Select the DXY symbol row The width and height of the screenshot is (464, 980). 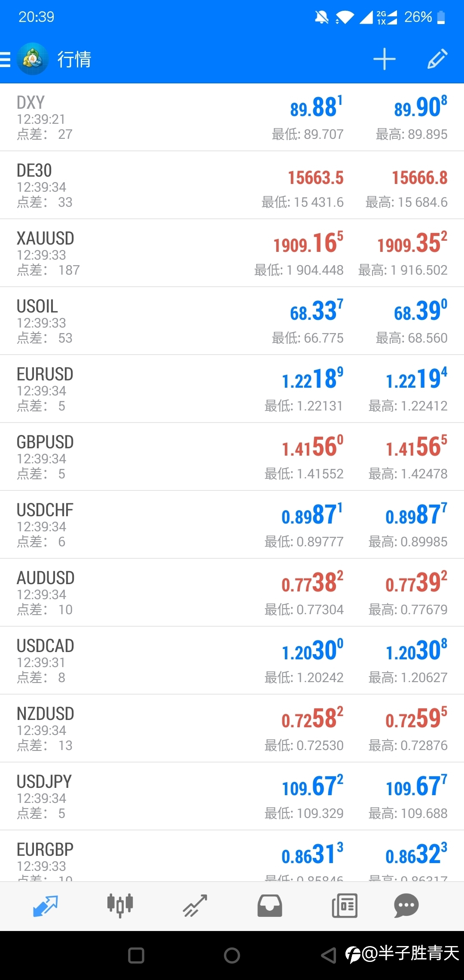pyautogui.click(x=232, y=117)
